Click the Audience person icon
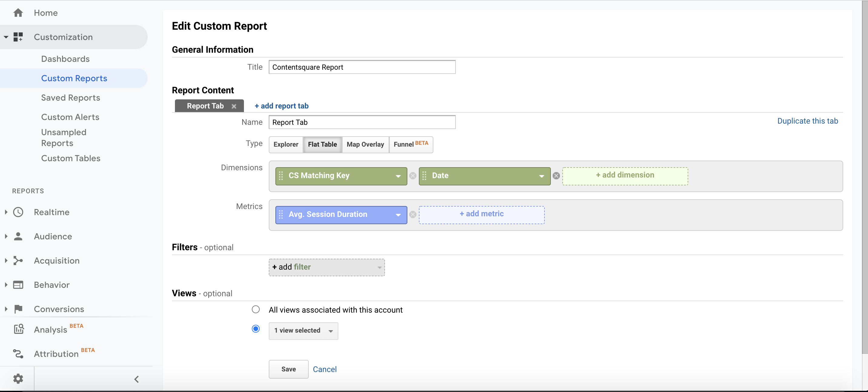 18,237
